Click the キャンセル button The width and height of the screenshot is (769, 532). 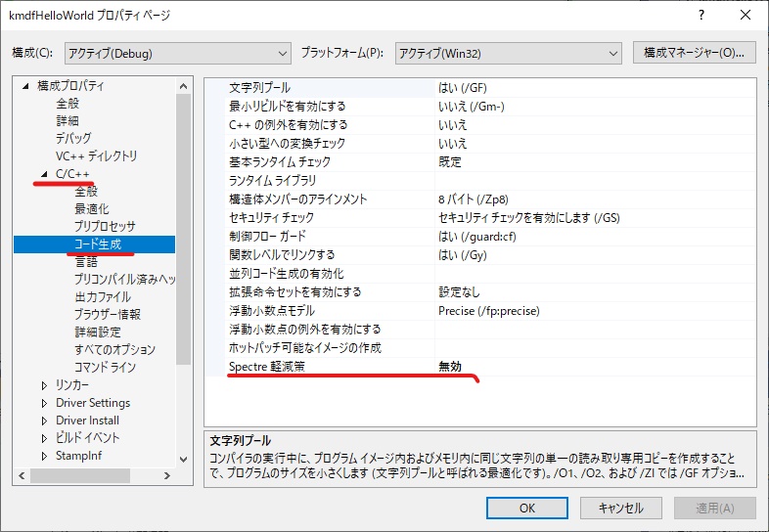click(x=621, y=508)
